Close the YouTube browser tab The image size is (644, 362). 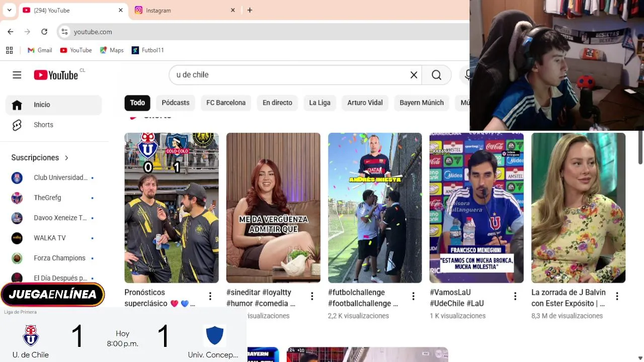(x=121, y=10)
